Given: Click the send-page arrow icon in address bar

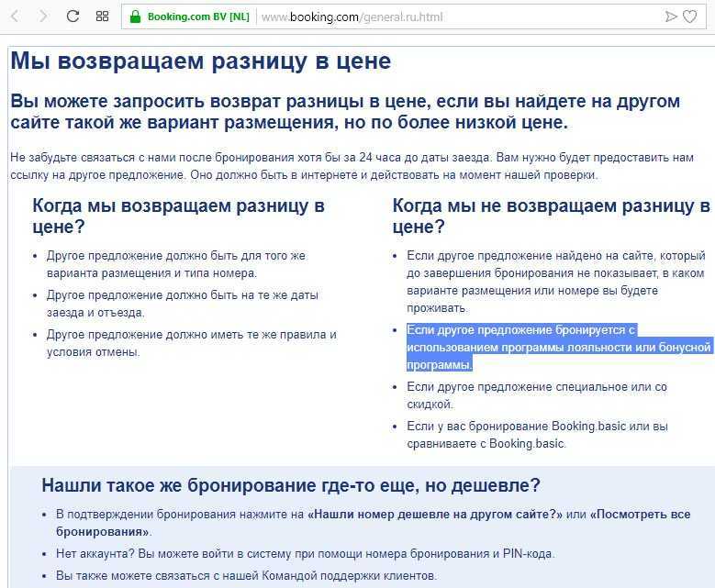Looking at the screenshot, I should pos(671,17).
